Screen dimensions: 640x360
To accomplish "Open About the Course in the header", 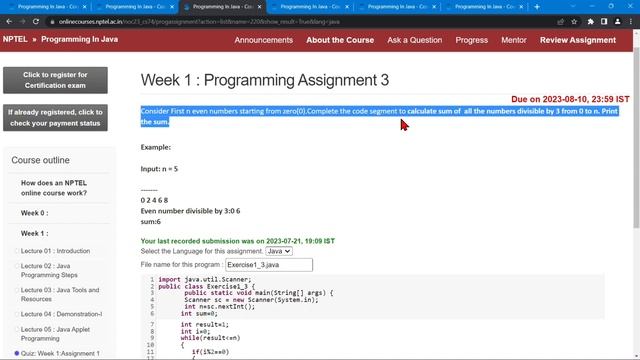I will pos(340,40).
